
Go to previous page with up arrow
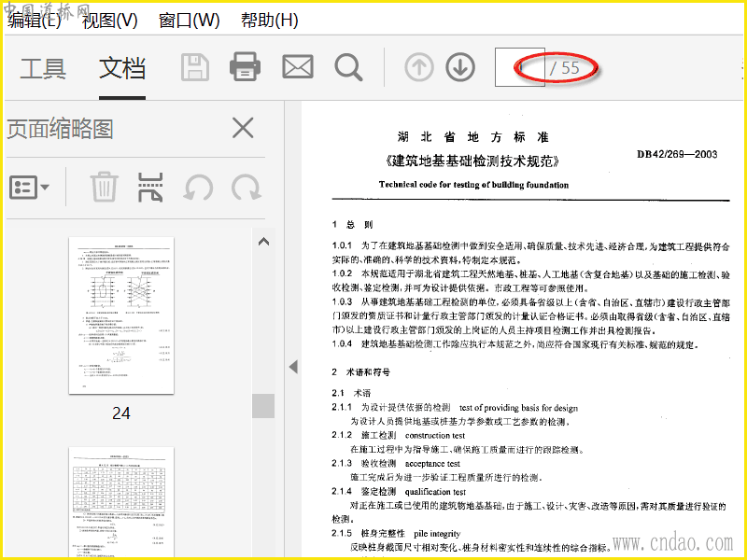[x=419, y=67]
